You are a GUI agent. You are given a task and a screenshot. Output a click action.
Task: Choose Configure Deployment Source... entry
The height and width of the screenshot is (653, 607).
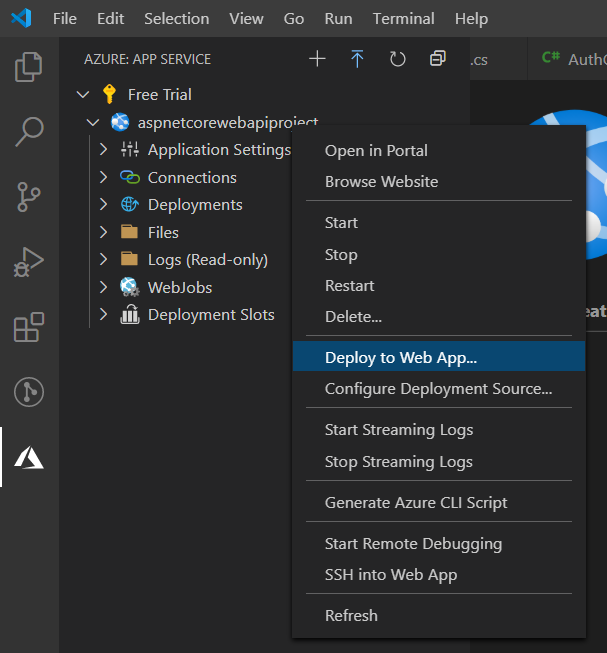pos(439,389)
